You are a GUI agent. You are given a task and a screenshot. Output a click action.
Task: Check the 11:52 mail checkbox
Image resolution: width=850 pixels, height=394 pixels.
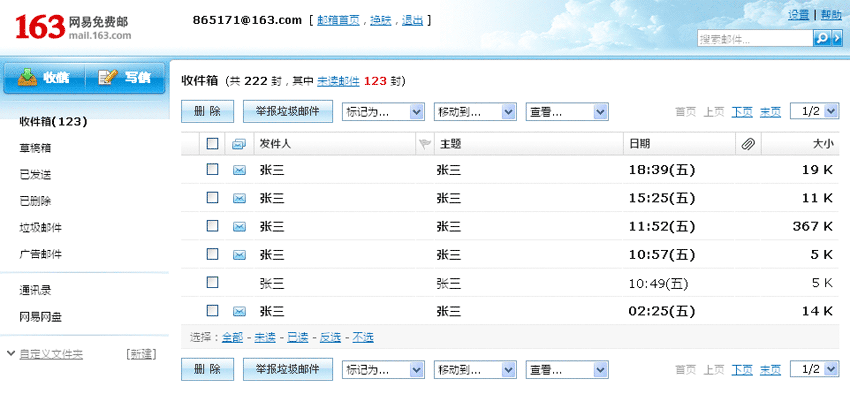click(212, 226)
